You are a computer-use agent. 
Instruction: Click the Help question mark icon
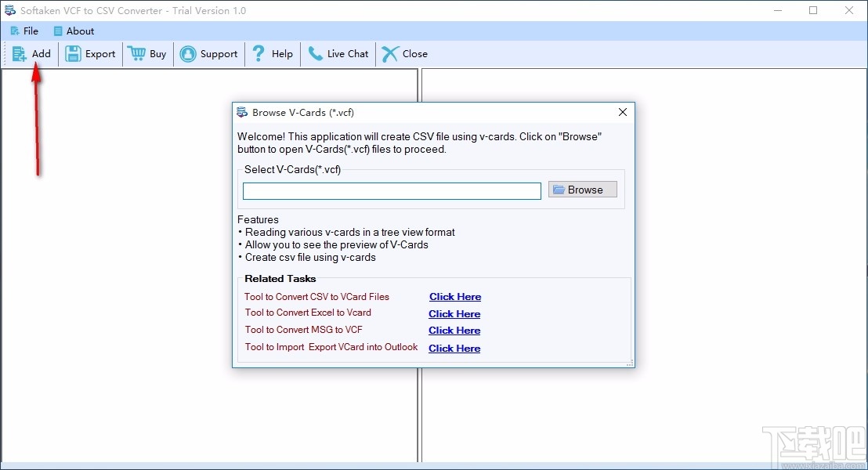257,53
